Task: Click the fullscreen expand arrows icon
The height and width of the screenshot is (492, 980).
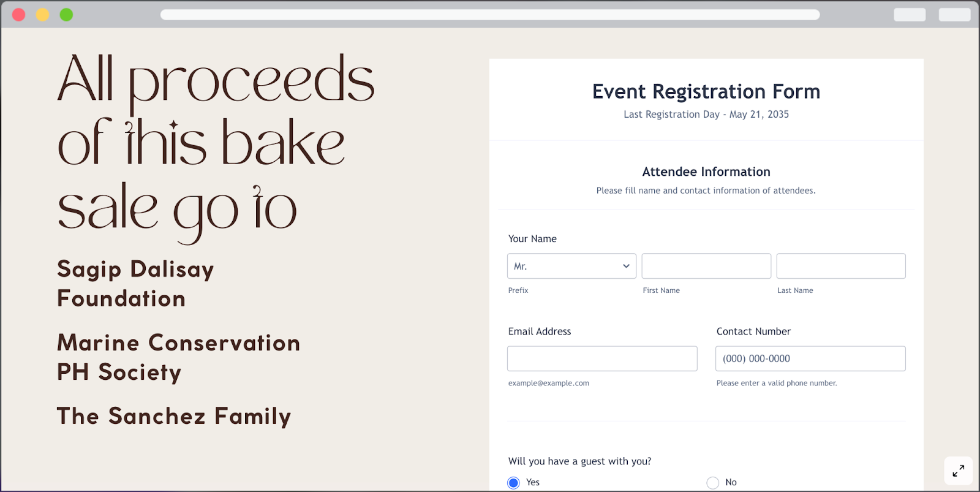Action: click(x=959, y=471)
